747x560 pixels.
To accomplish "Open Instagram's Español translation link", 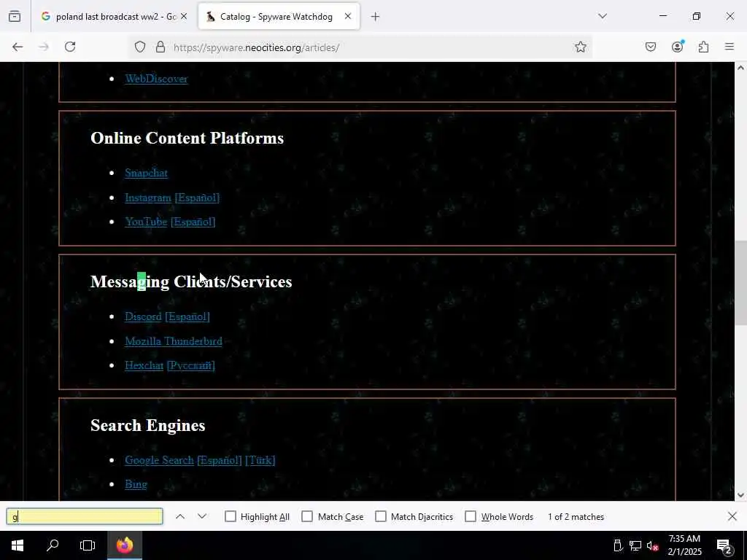I will (x=197, y=198).
